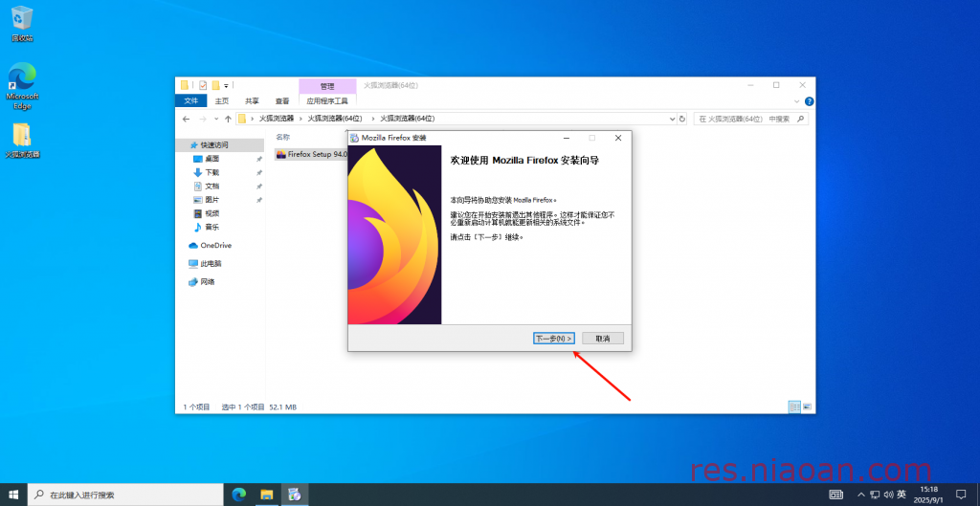Go up one folder level in Explorer

click(x=228, y=119)
